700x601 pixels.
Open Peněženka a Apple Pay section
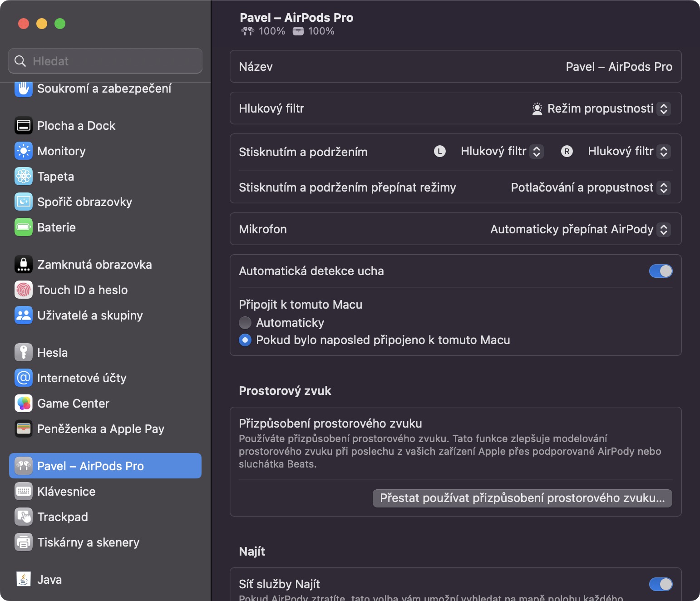100,429
